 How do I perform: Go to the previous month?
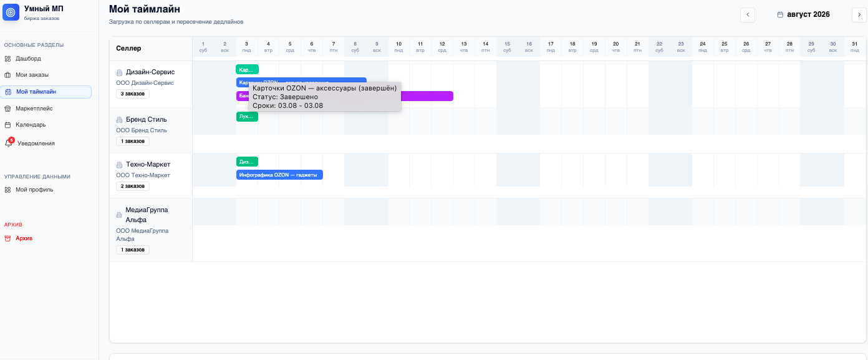coord(748,15)
